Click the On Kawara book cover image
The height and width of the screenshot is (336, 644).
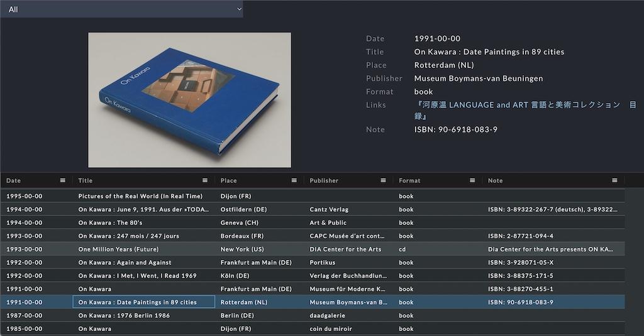(x=189, y=100)
